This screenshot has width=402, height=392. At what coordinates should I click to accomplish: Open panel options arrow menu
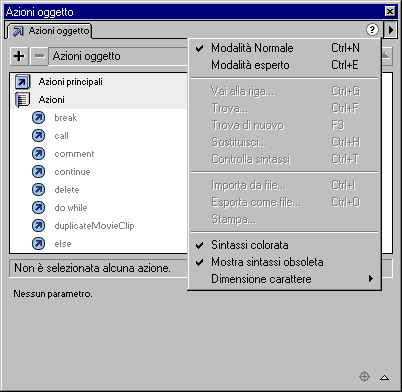[391, 30]
